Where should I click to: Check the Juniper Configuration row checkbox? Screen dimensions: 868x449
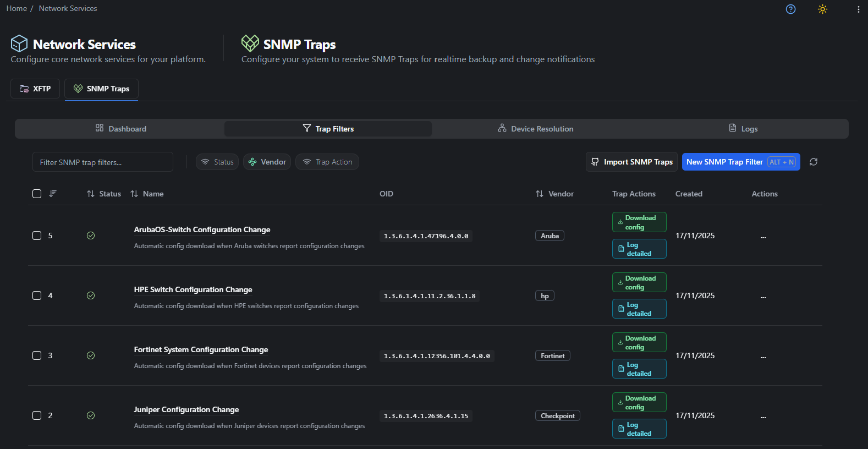(37, 415)
